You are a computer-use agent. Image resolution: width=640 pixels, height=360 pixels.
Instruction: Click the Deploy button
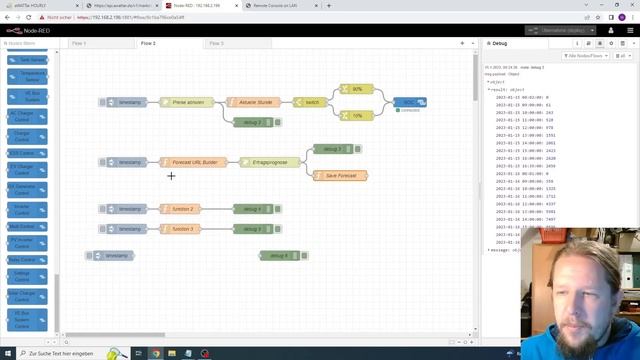tap(558, 31)
